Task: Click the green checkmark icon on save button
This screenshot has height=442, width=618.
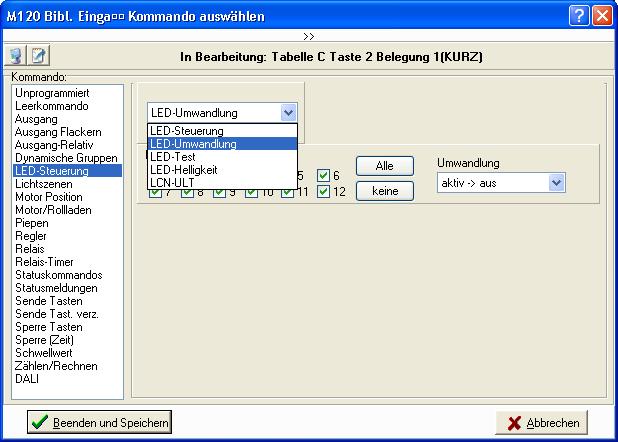Action: pyautogui.click(x=40, y=422)
